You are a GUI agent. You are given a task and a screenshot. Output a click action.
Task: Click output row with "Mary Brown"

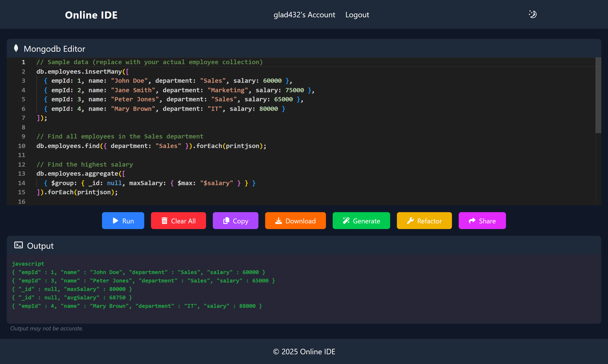(137, 306)
